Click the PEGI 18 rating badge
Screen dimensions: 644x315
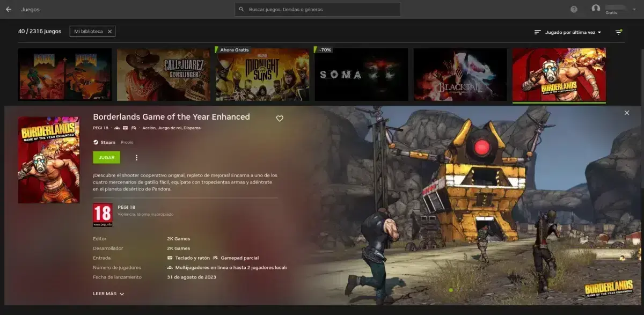tap(103, 215)
